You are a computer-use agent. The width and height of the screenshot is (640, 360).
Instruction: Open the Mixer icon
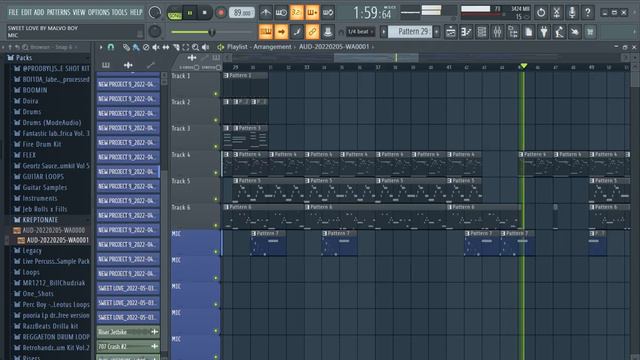pyautogui.click(x=497, y=32)
